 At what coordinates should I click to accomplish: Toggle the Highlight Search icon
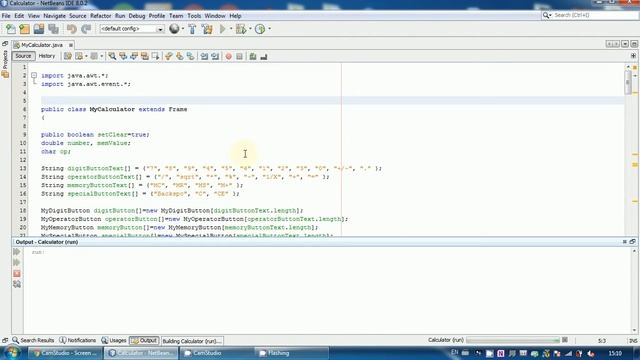pyautogui.click(x=145, y=56)
